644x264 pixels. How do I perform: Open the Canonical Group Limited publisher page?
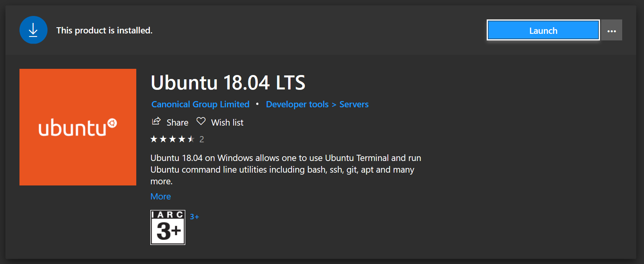click(201, 104)
